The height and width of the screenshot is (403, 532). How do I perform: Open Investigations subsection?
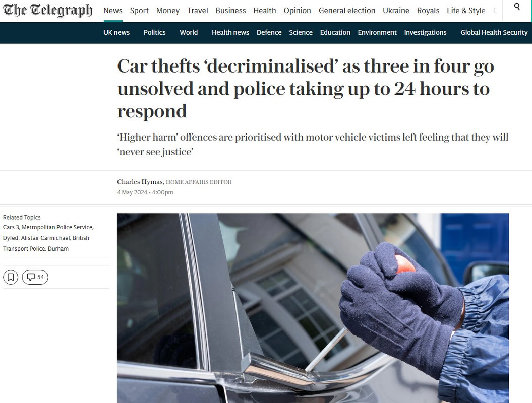(x=425, y=33)
